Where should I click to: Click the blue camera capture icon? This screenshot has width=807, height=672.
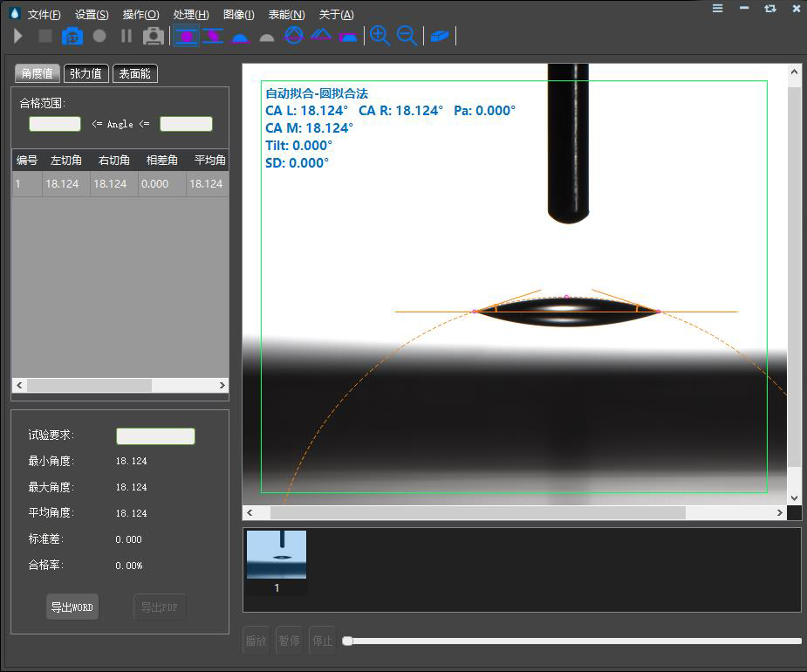click(72, 36)
